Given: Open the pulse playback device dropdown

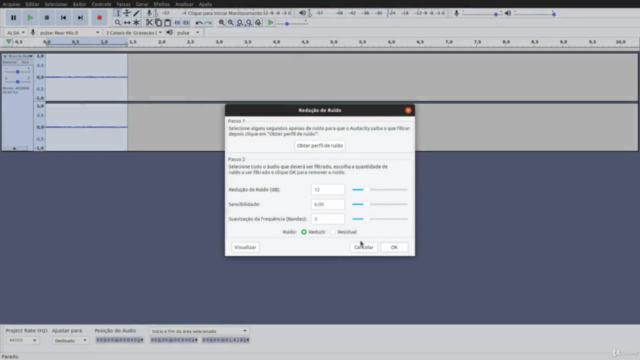Looking at the screenshot, I should tap(188, 33).
